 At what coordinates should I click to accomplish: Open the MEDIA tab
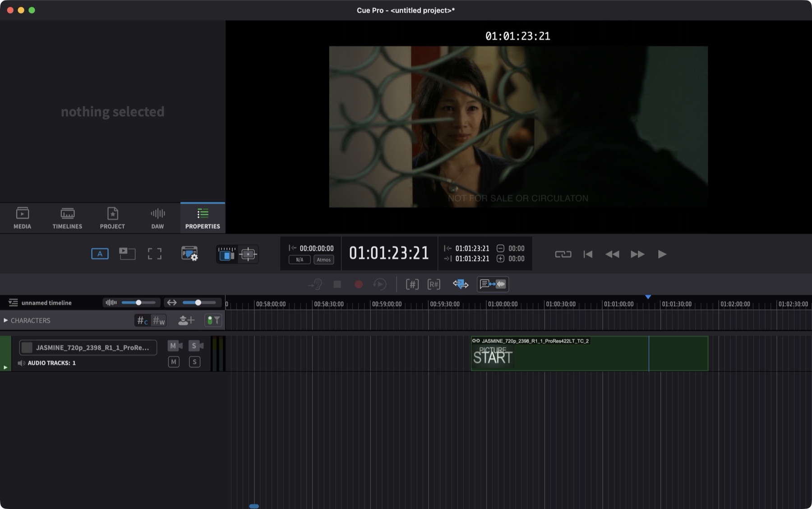22,218
